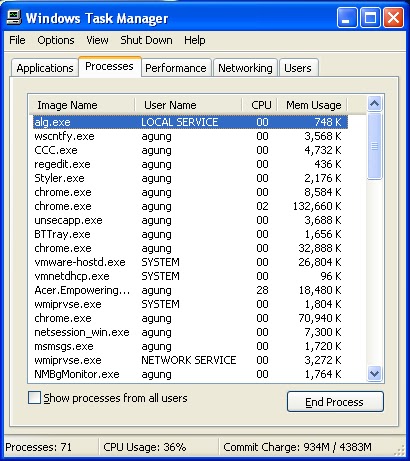Select the msmsgs.exe process
The image size is (410, 461).
pyautogui.click(x=190, y=346)
